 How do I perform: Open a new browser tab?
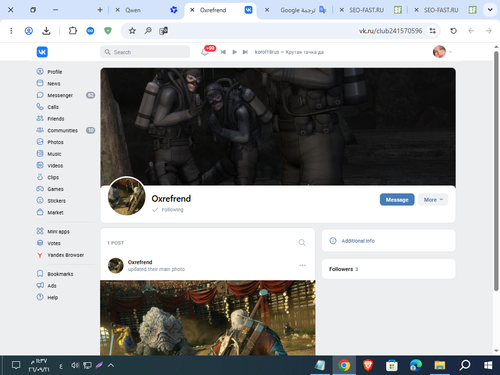tap(100, 10)
